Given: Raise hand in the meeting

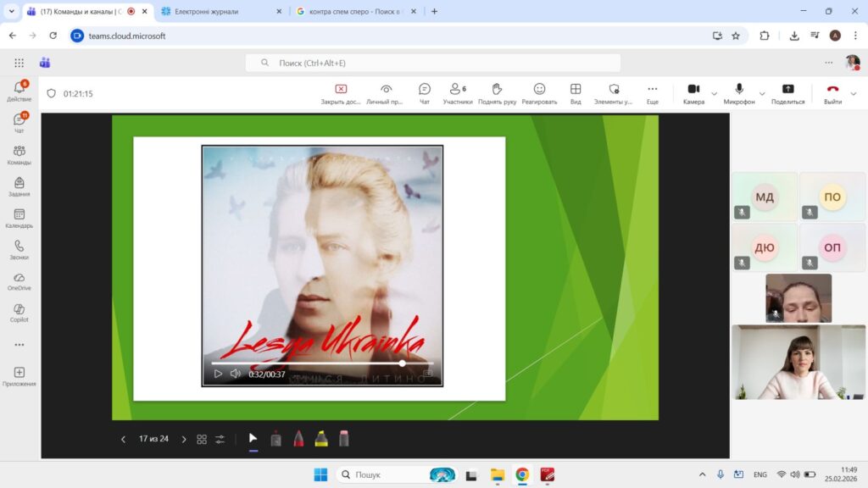Looking at the screenshot, I should (497, 92).
